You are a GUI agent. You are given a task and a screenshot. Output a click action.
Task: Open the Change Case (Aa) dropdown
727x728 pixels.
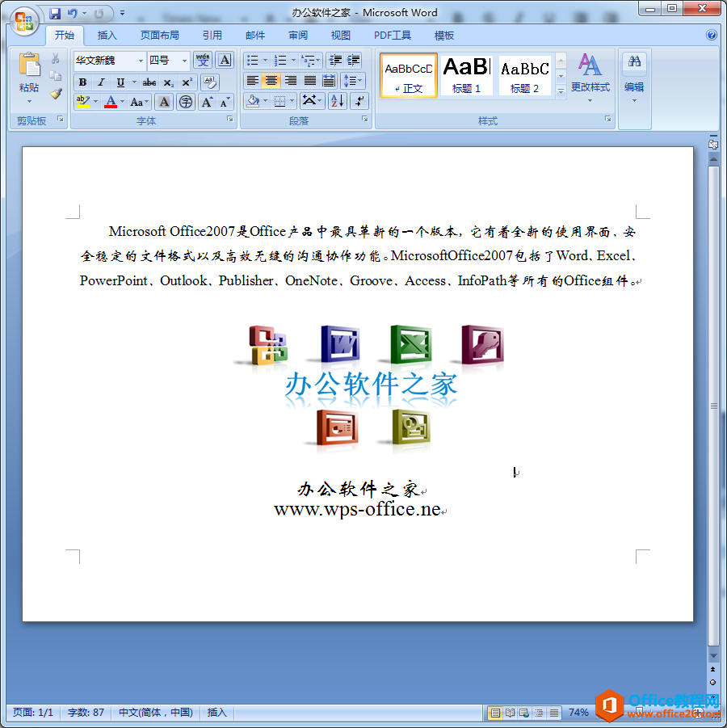(139, 102)
